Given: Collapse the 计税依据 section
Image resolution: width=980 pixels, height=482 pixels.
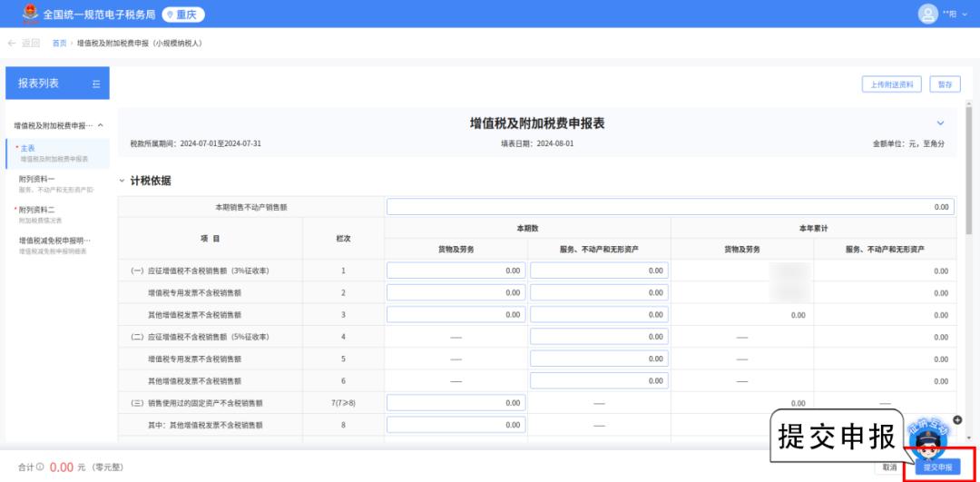Looking at the screenshot, I should (122, 181).
